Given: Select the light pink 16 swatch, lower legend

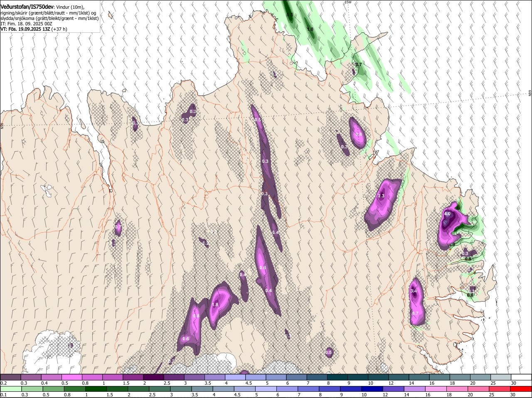Looking at the screenshot, I should (436, 389).
